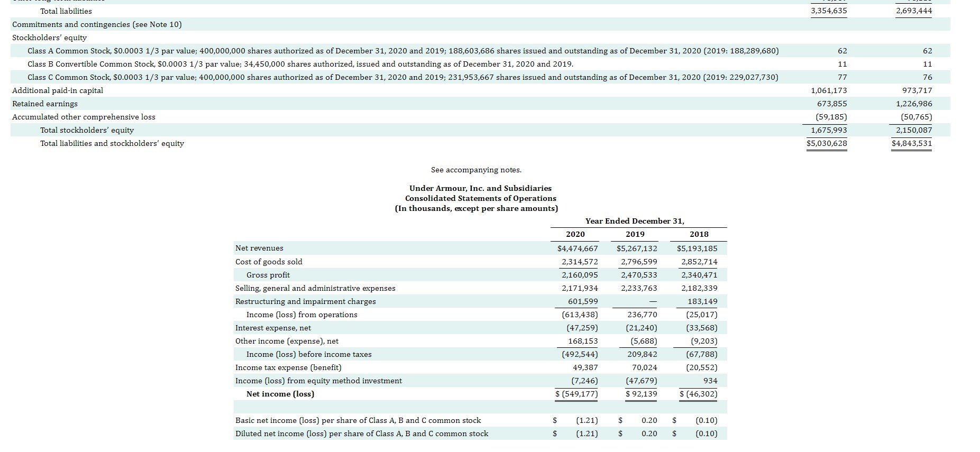Click the 168,153 other income value
980x452 pixels.
click(583, 341)
